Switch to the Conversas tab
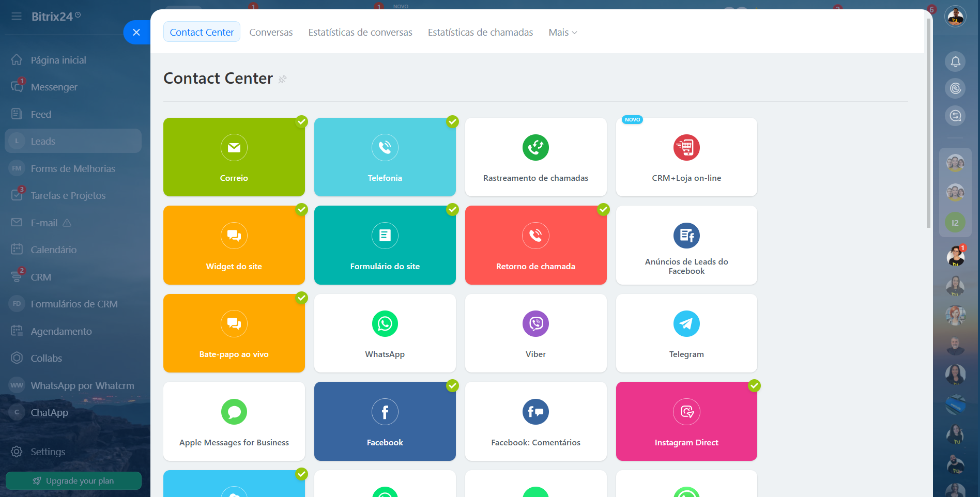The image size is (980, 497). point(271,32)
